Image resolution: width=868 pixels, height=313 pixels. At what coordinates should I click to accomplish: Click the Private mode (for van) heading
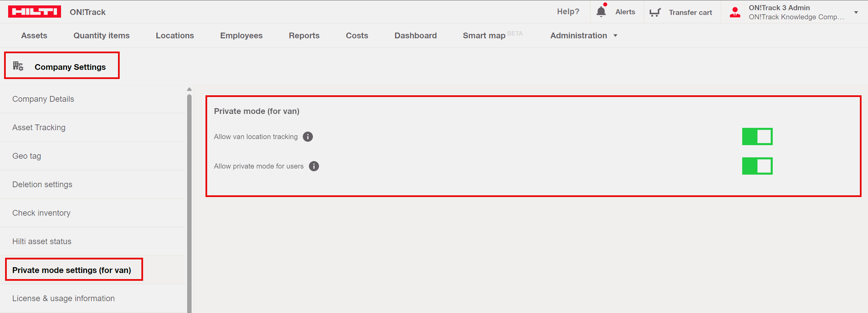click(x=257, y=111)
